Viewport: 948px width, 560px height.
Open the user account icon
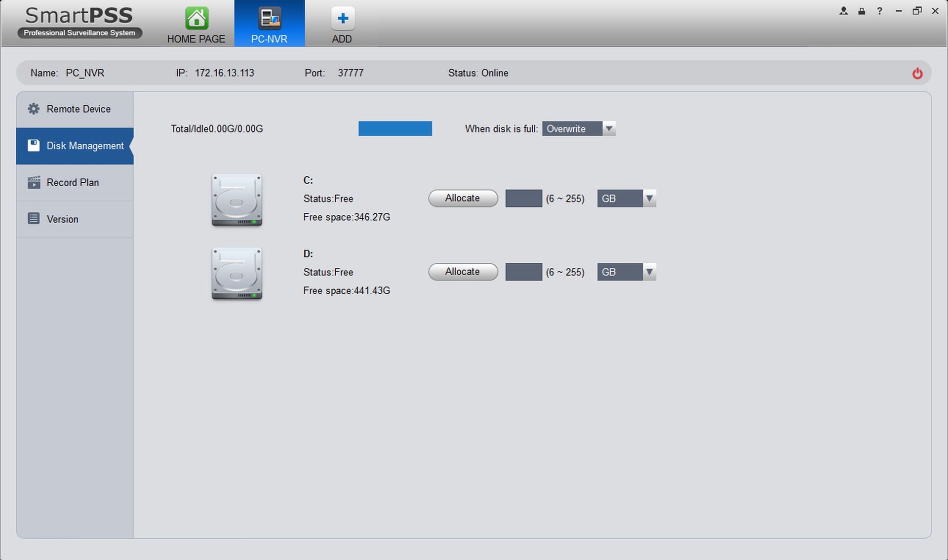click(x=843, y=11)
